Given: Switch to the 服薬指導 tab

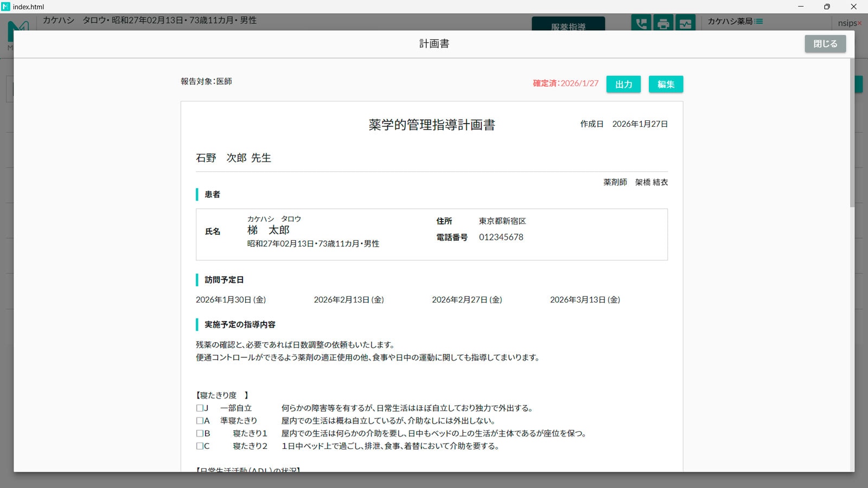Looking at the screenshot, I should [x=569, y=25].
